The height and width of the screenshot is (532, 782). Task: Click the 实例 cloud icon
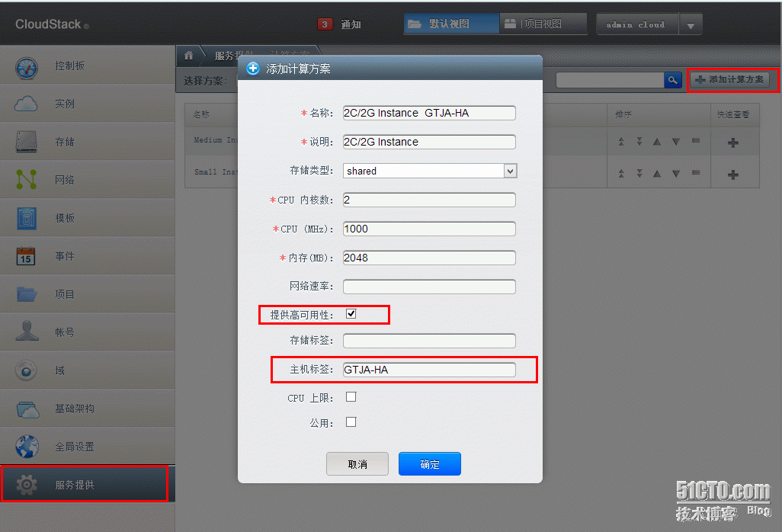pyautogui.click(x=26, y=104)
